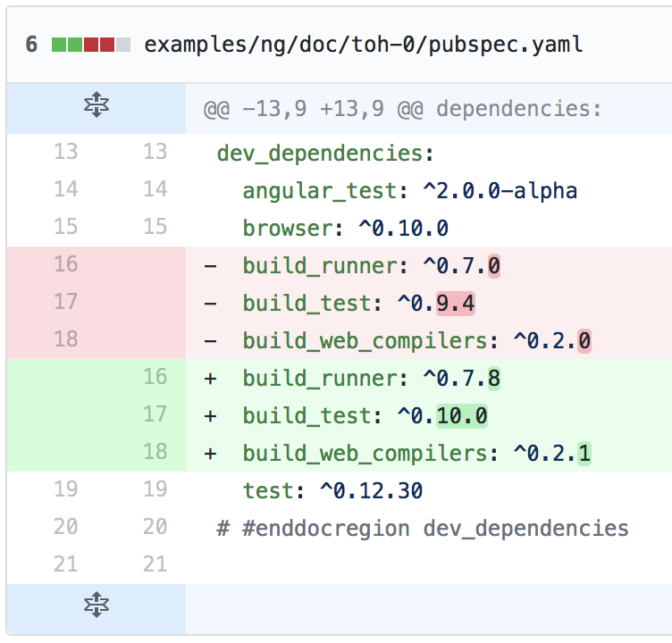
Task: Click new line number 17 in green gutter
Action: pos(155,414)
